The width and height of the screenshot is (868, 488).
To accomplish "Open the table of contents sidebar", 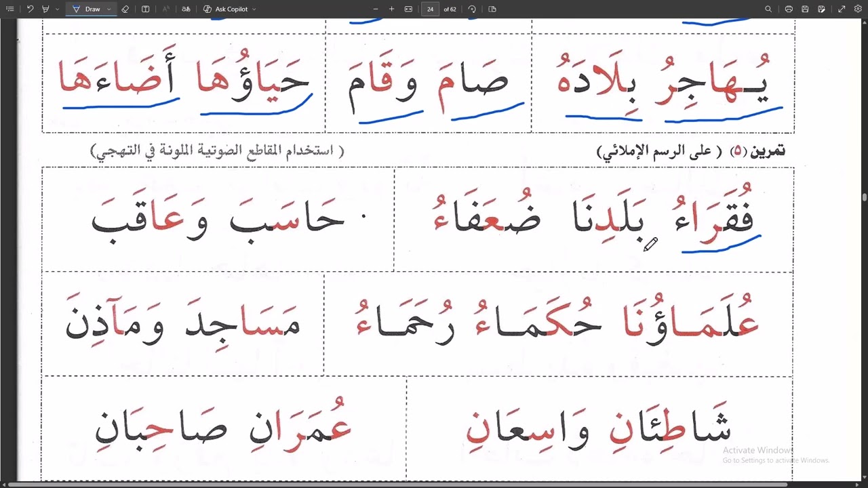I will [x=9, y=9].
